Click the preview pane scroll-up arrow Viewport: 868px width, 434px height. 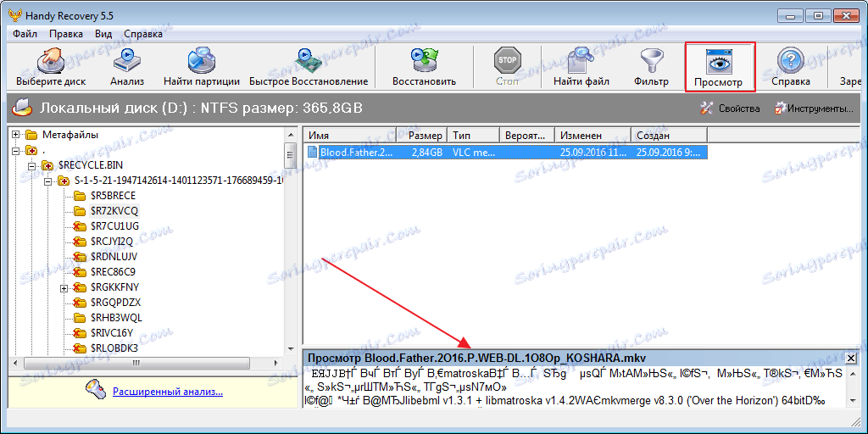pyautogui.click(x=853, y=373)
